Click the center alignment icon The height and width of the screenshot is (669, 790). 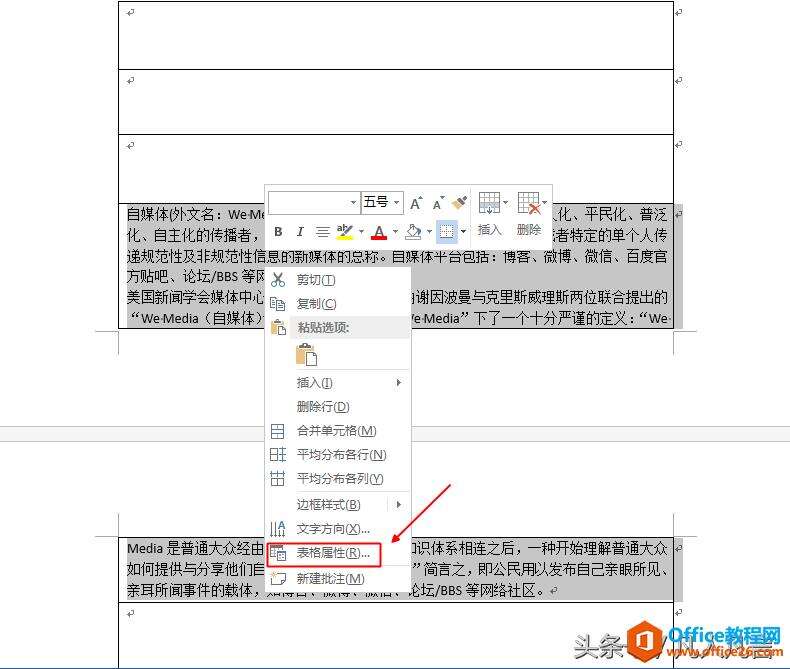click(322, 232)
